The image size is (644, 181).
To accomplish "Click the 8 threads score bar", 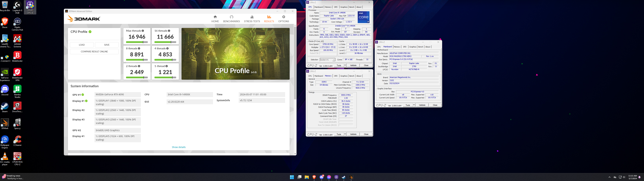I will pyautogui.click(x=137, y=60).
